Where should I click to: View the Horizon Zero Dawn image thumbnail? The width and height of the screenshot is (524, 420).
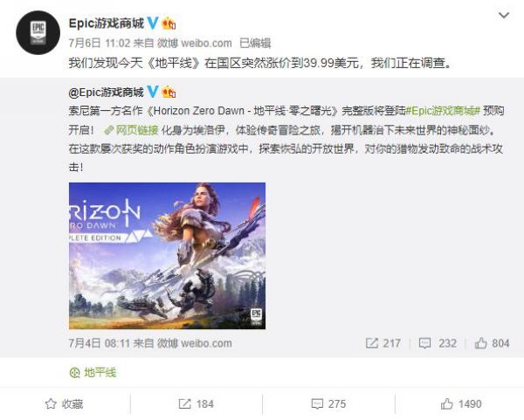point(167,256)
